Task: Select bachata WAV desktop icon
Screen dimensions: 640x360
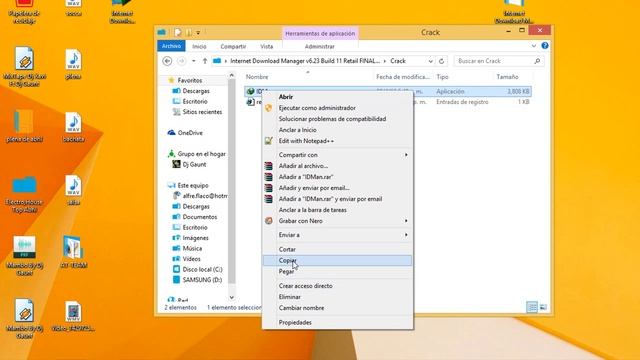Action: [x=73, y=127]
